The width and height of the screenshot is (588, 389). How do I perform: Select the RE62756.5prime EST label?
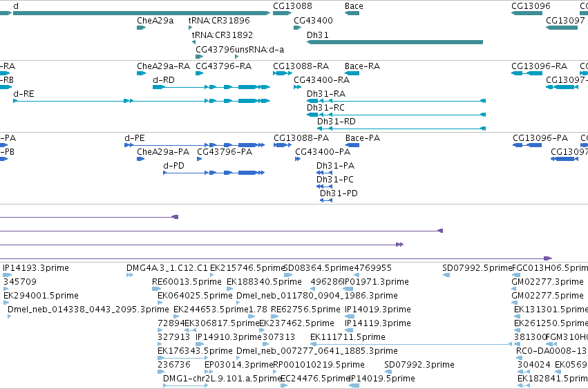click(305, 310)
